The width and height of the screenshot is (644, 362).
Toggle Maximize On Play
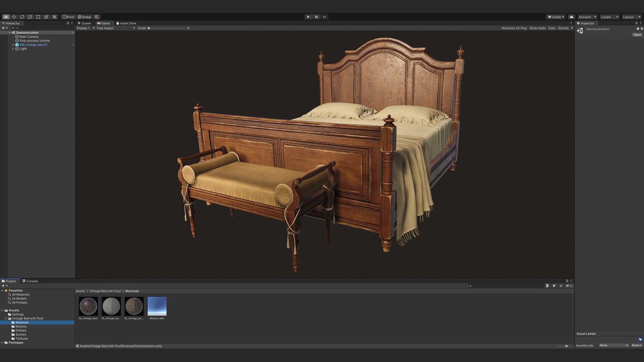coord(514,28)
